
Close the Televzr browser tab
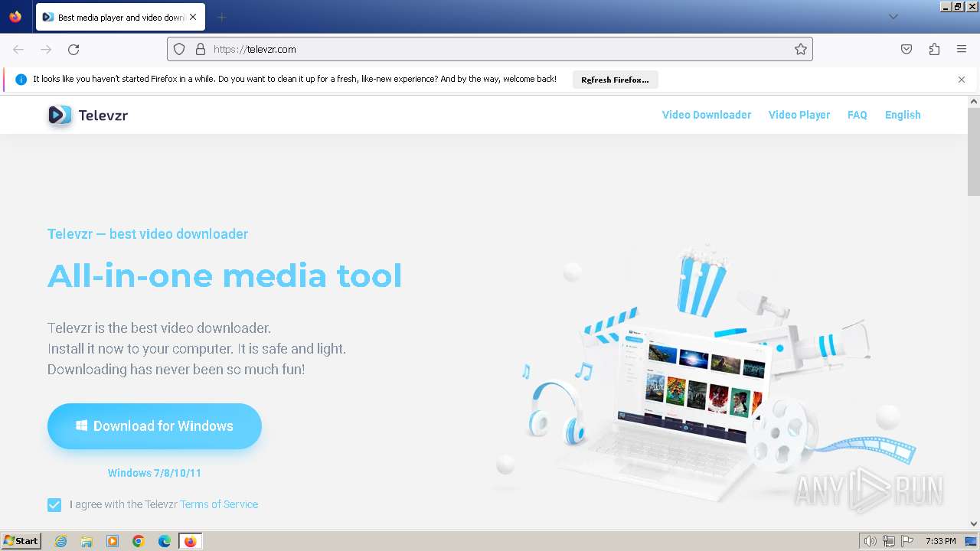(193, 17)
